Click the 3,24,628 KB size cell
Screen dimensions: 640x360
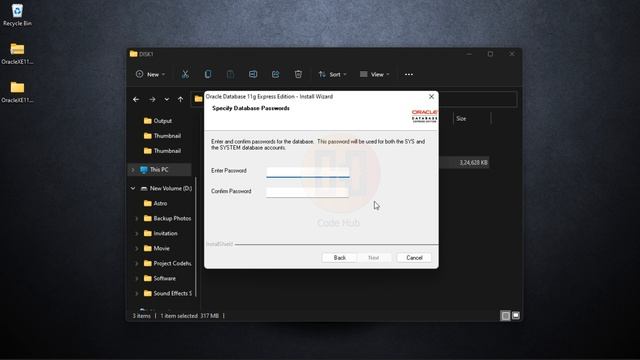point(473,162)
